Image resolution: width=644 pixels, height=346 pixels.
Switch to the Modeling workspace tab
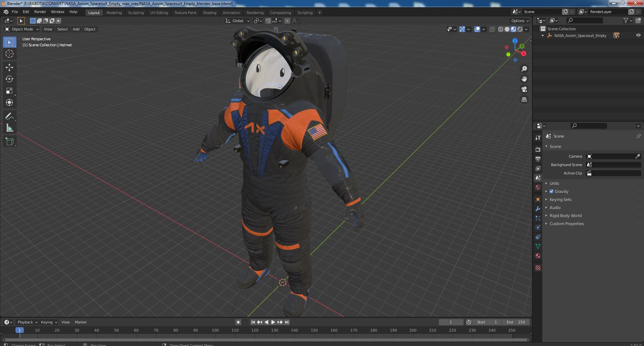click(x=114, y=13)
